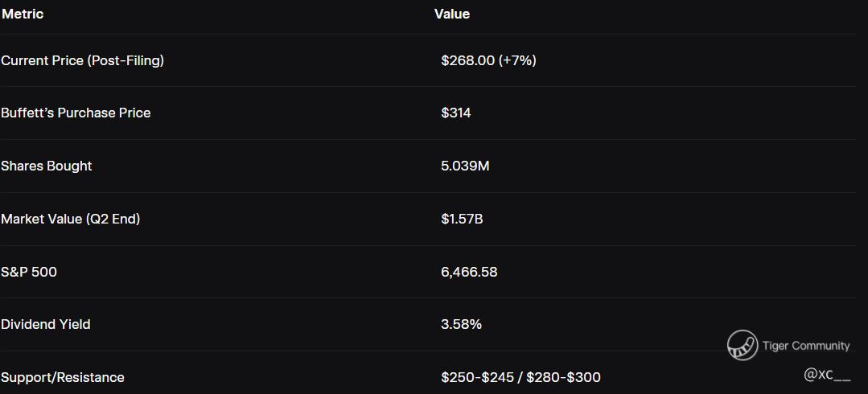Click the +7% change figure
Screen dimensions: 868x394
tap(517, 60)
